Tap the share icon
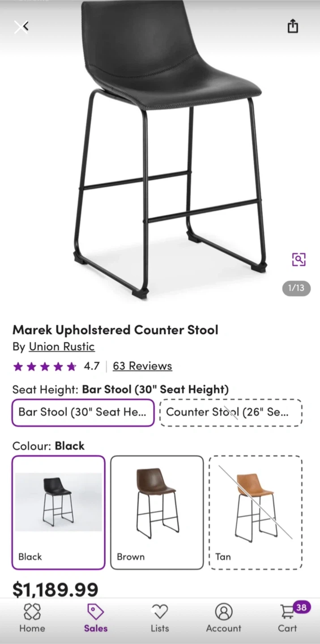320x644 pixels. tap(292, 26)
